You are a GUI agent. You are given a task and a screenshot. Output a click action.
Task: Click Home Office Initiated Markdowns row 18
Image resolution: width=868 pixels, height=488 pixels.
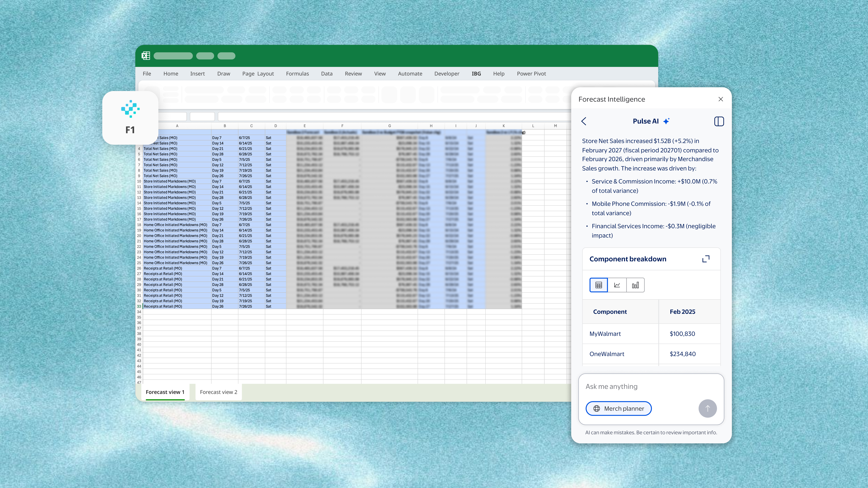177,225
